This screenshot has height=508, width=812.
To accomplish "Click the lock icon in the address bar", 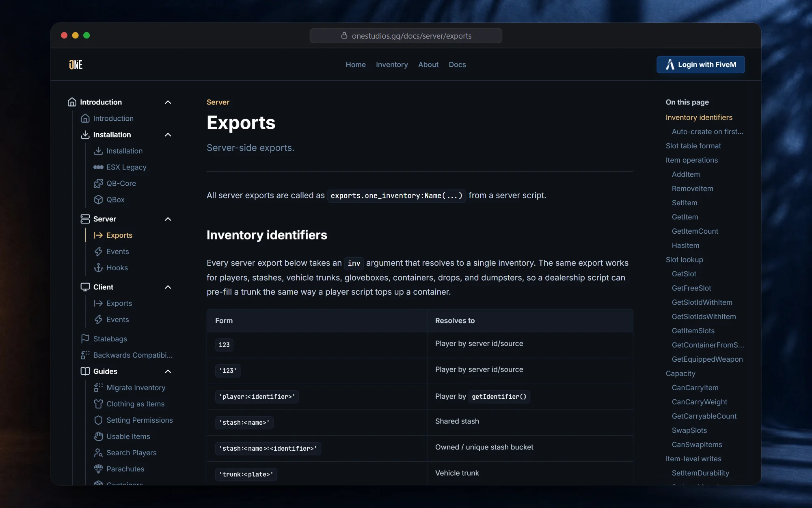I will [x=344, y=35].
